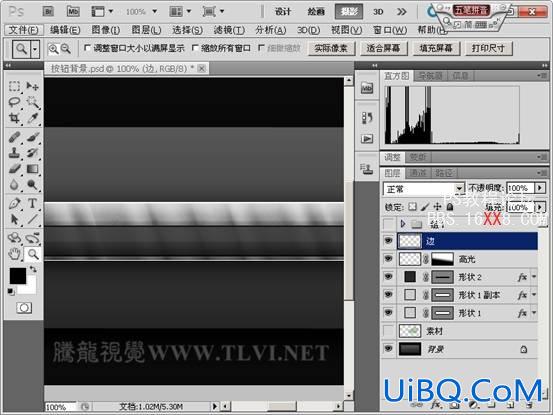The height and width of the screenshot is (415, 553).
Task: Expand 形状 2 layer effects
Action: coord(534,277)
